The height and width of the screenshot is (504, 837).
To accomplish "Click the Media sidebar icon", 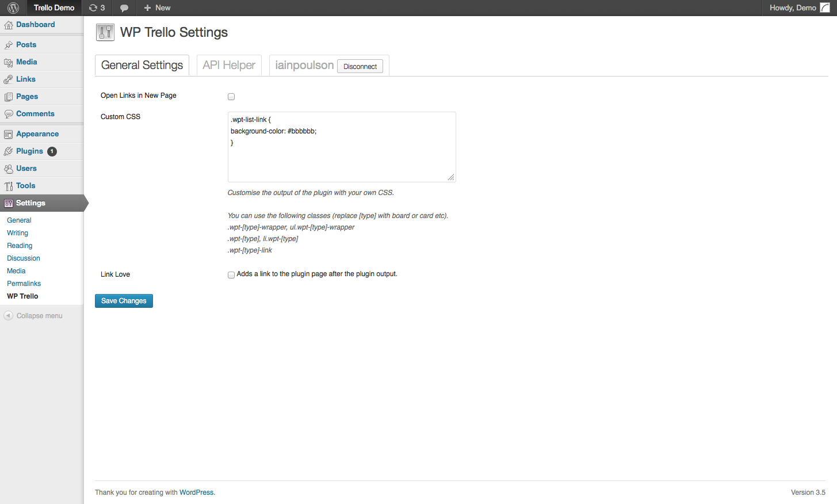I will (8, 62).
